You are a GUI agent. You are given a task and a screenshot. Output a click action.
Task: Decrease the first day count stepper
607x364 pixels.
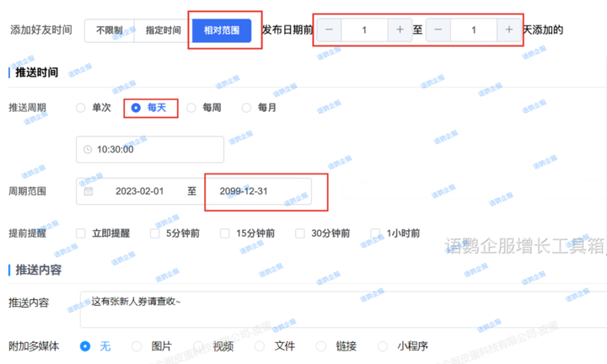(x=330, y=29)
